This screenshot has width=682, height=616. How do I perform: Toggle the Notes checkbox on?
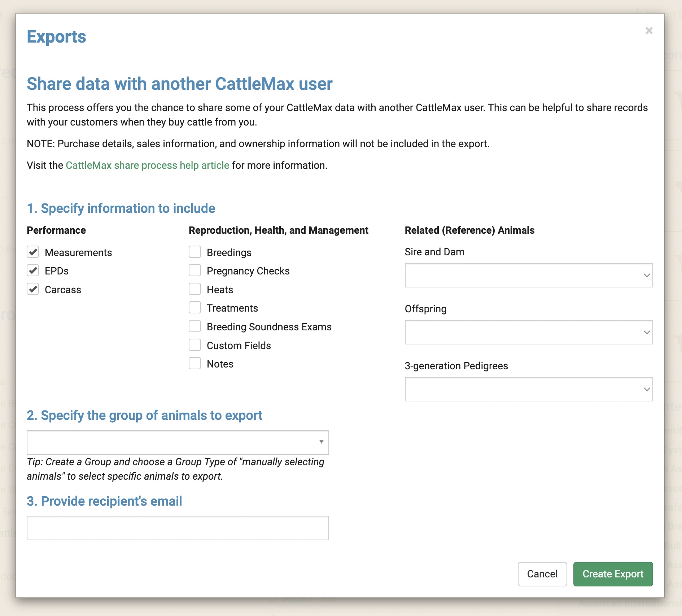click(195, 364)
